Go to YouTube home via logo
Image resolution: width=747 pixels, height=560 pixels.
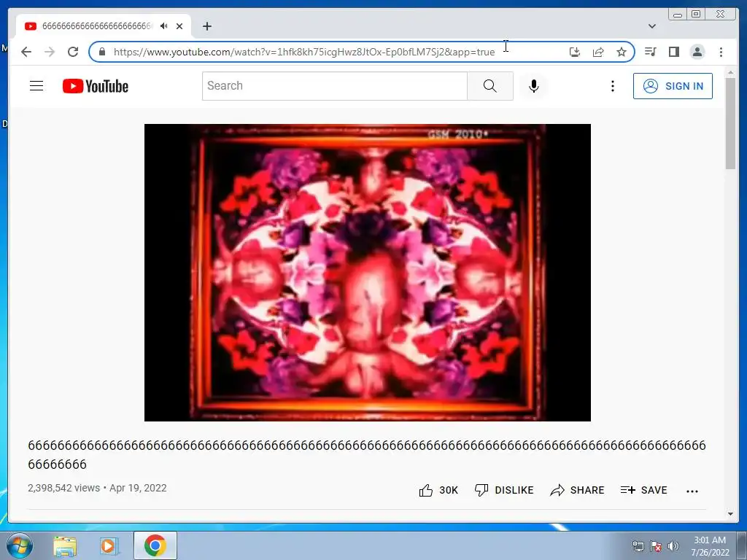click(96, 86)
